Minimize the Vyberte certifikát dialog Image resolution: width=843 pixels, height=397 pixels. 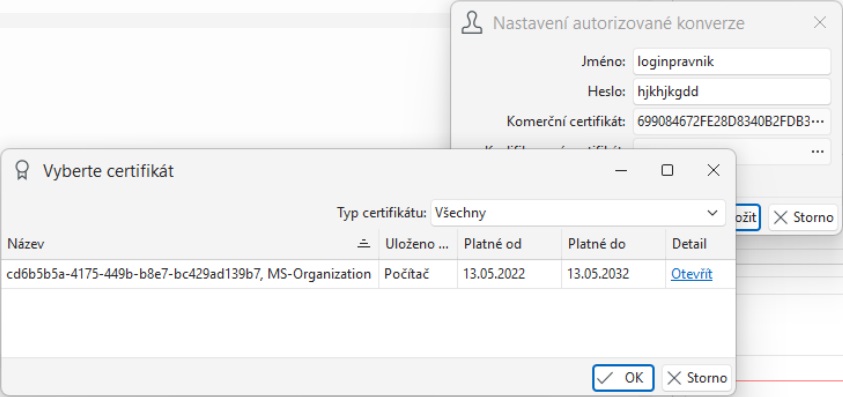pyautogui.click(x=621, y=171)
